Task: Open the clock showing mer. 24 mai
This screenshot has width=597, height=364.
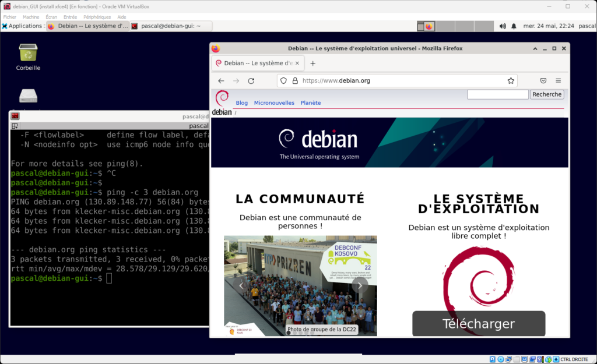Action: point(548,26)
